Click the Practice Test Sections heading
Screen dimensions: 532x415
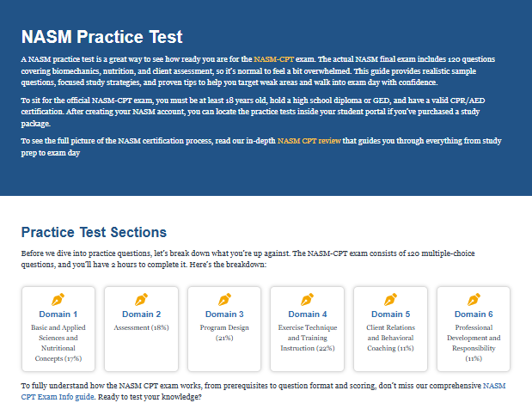click(x=94, y=232)
